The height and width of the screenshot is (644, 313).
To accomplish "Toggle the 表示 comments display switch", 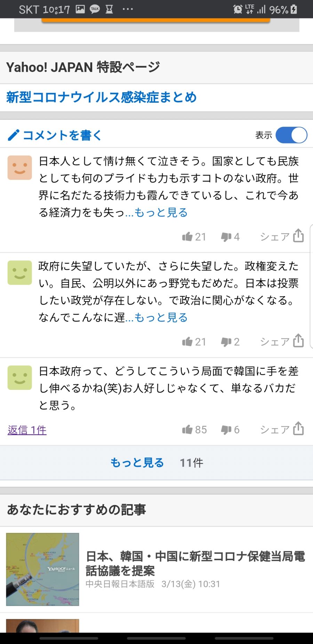I will click(291, 135).
